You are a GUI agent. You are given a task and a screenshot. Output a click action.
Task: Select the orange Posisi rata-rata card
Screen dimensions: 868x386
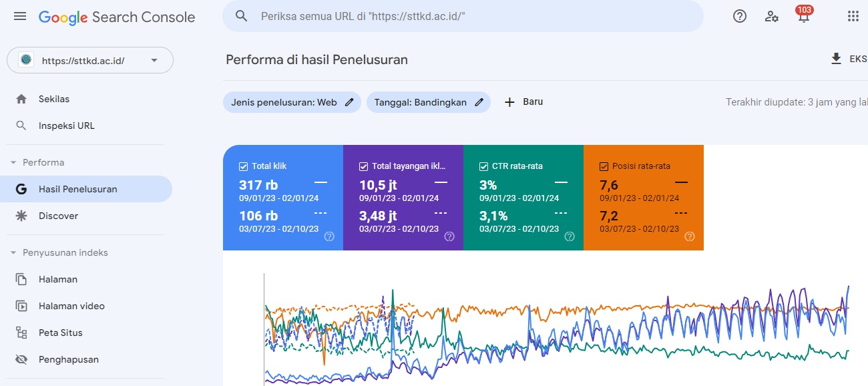644,198
